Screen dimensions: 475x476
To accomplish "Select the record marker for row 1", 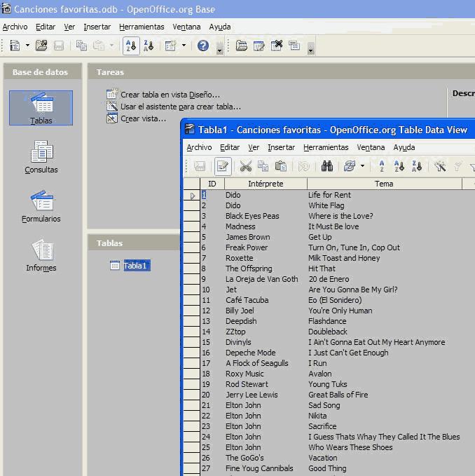I will tap(192, 196).
